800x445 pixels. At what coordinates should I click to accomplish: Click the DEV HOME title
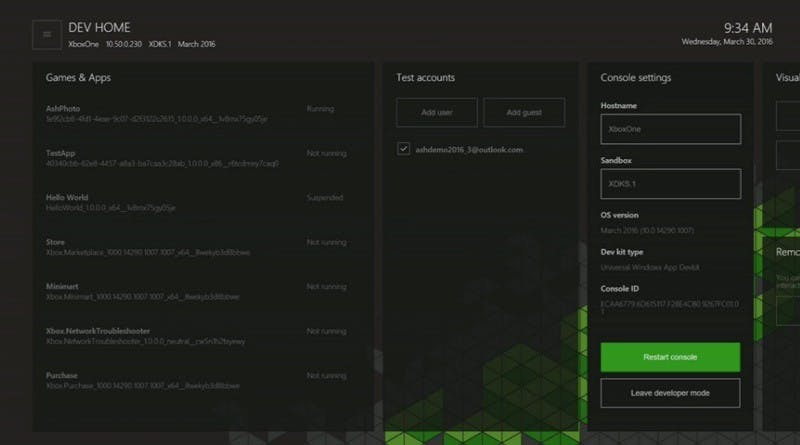(99, 28)
